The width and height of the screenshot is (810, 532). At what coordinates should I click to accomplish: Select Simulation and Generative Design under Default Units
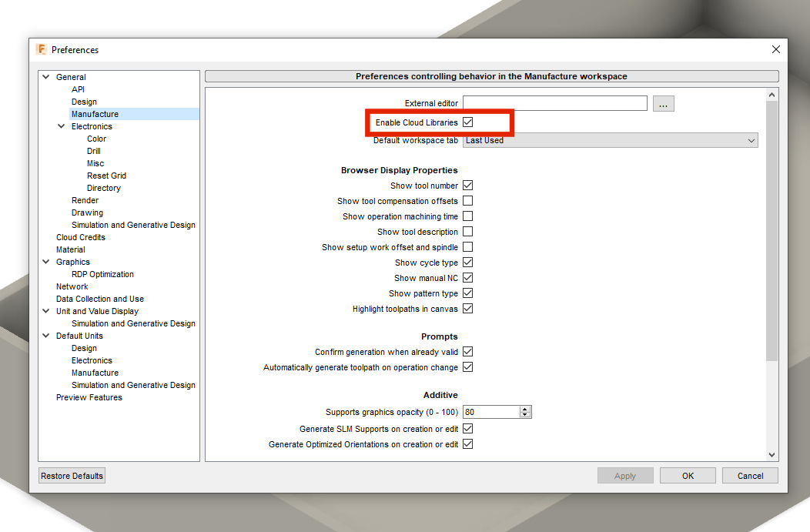[133, 385]
